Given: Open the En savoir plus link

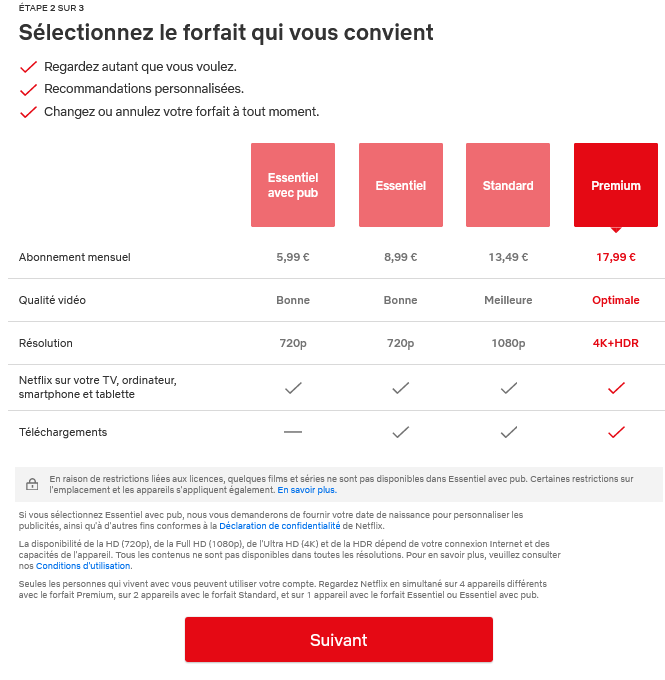Looking at the screenshot, I should click(307, 490).
